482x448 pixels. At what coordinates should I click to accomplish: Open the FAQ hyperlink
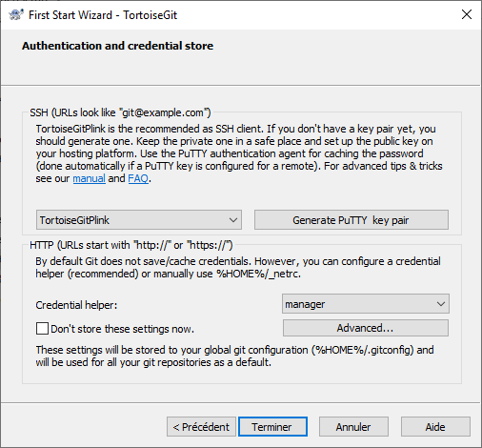(x=138, y=178)
